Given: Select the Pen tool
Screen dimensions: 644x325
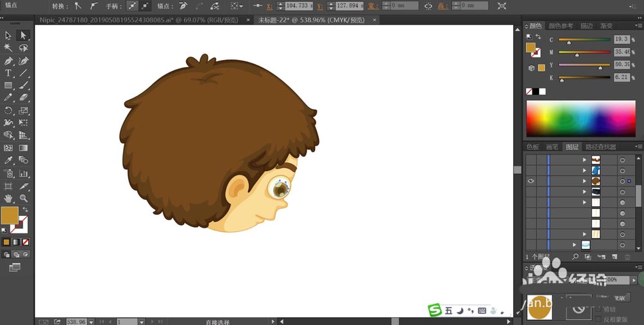Looking at the screenshot, I should pos(8,61).
